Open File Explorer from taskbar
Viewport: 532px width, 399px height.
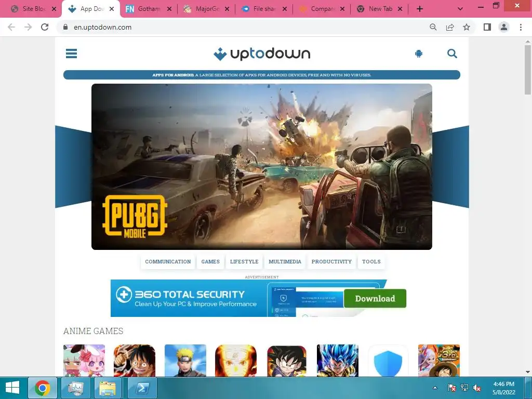click(x=108, y=388)
